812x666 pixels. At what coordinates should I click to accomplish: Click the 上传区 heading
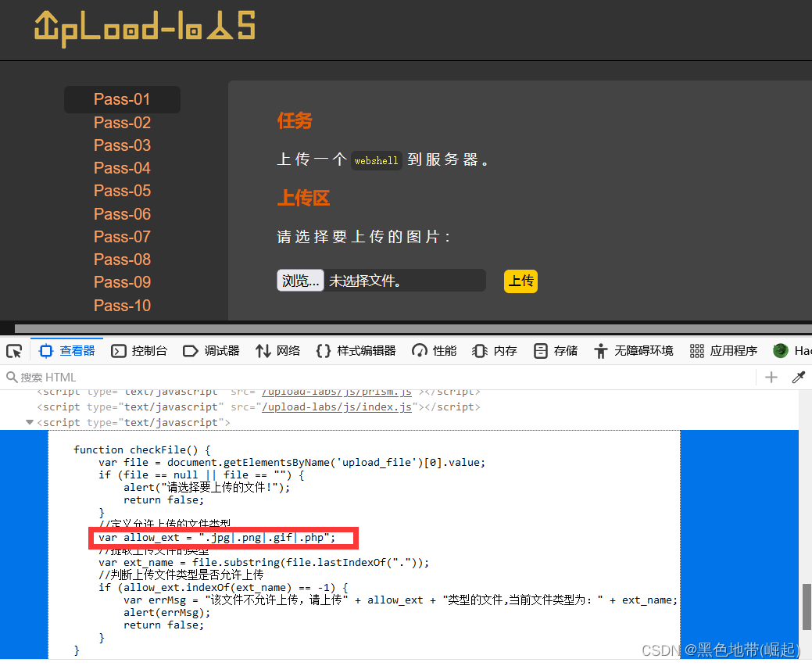tap(303, 198)
